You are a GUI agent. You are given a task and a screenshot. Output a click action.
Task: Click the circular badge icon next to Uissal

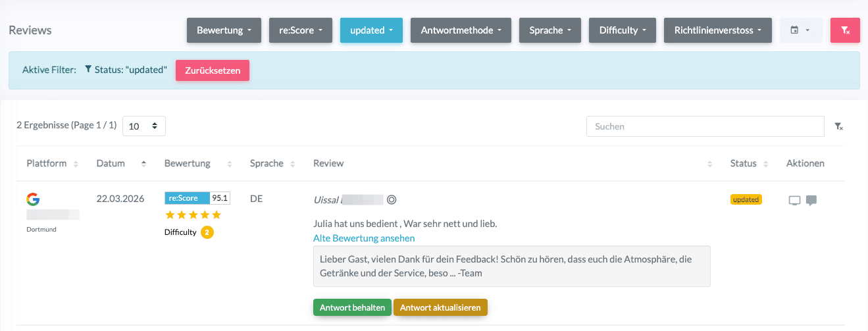click(x=392, y=199)
